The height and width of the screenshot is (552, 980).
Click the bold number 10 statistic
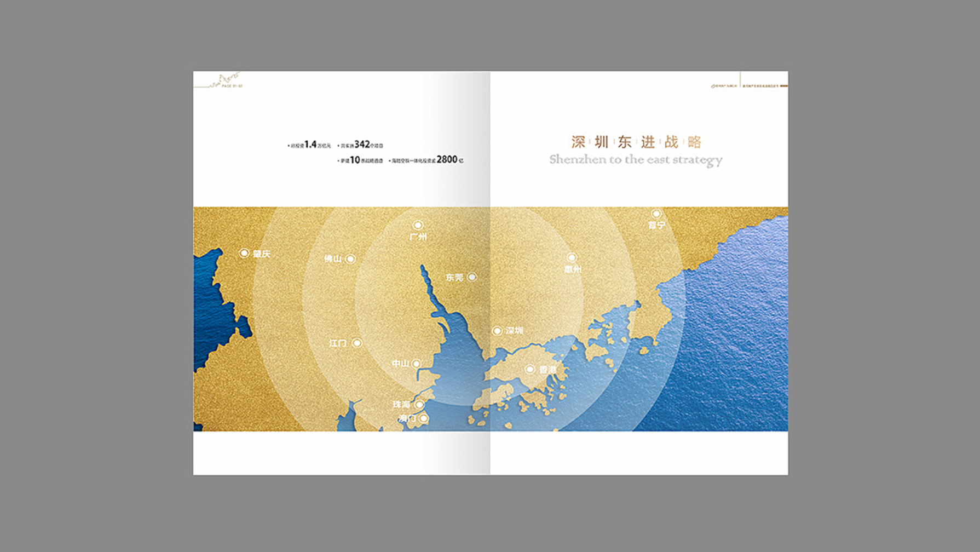pos(355,160)
